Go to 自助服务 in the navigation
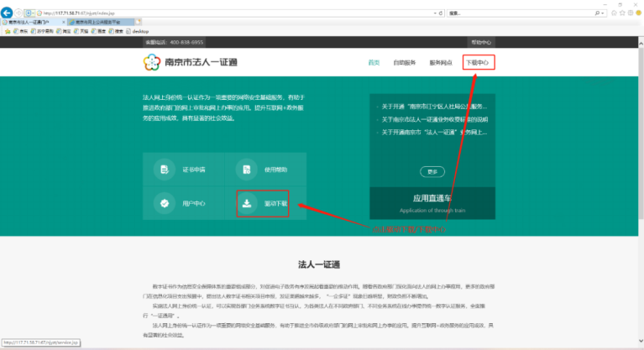 tap(405, 63)
